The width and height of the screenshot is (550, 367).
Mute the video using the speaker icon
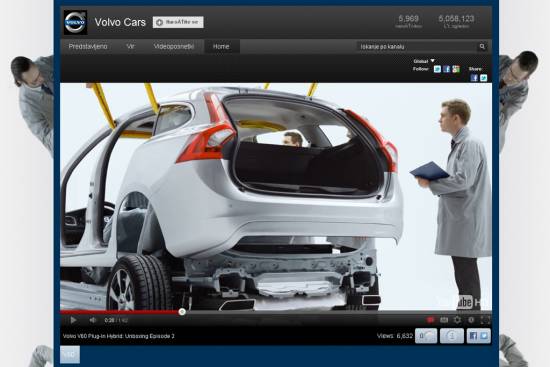point(93,320)
